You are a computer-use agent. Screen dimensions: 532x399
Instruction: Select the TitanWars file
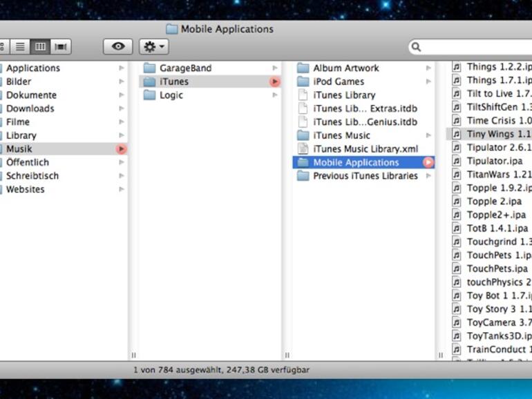[x=489, y=175]
